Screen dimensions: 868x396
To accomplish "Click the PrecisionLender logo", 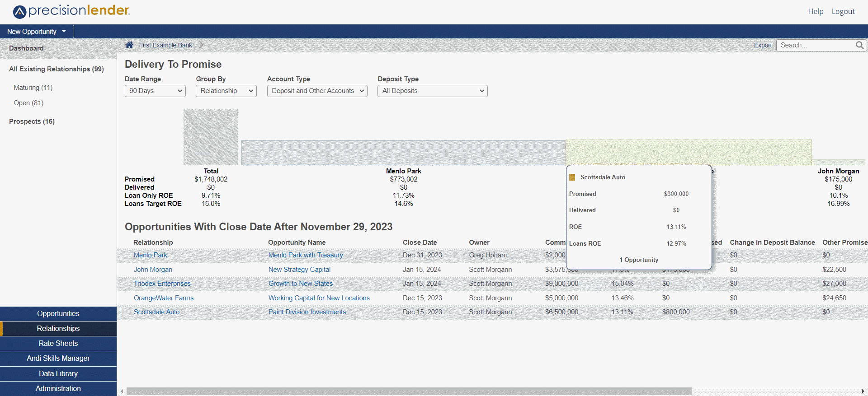I will pyautogui.click(x=71, y=11).
